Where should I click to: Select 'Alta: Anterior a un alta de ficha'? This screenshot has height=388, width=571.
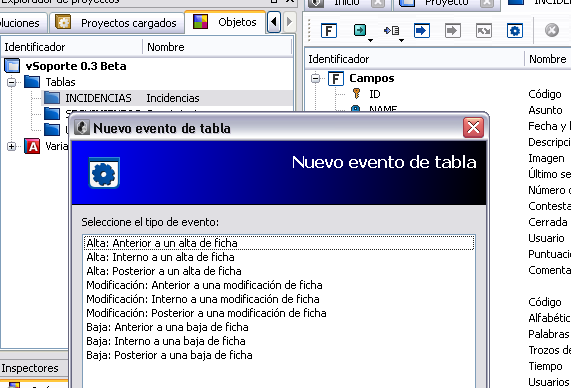click(279, 243)
